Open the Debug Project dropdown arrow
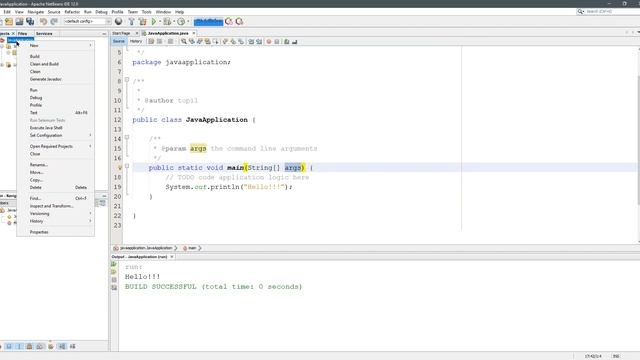 pos(173,21)
